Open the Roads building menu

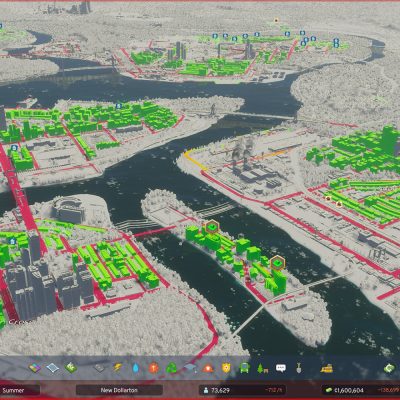[x=99, y=368]
